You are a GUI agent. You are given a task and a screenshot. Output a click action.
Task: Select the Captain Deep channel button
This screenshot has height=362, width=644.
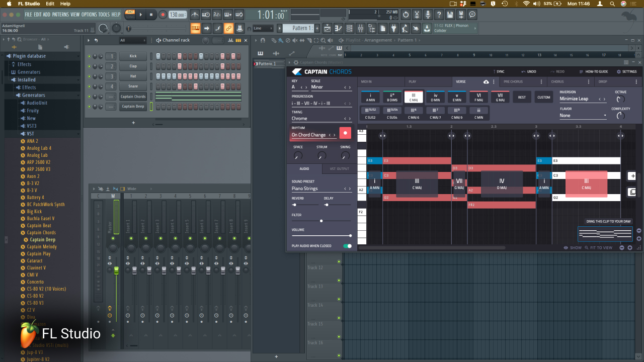click(x=133, y=107)
